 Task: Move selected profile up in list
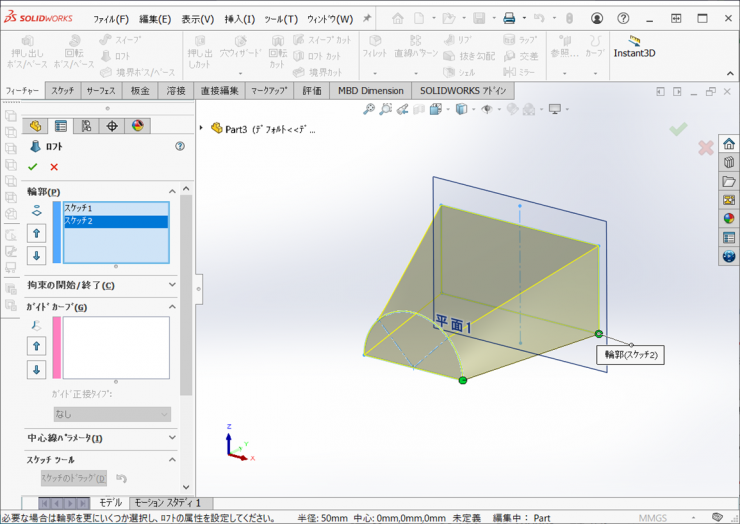(x=37, y=233)
